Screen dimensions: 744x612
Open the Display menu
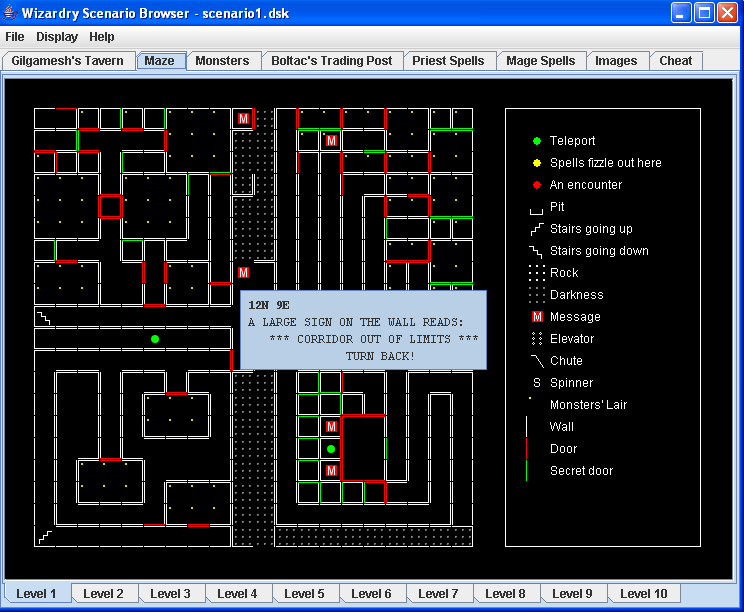(57, 37)
